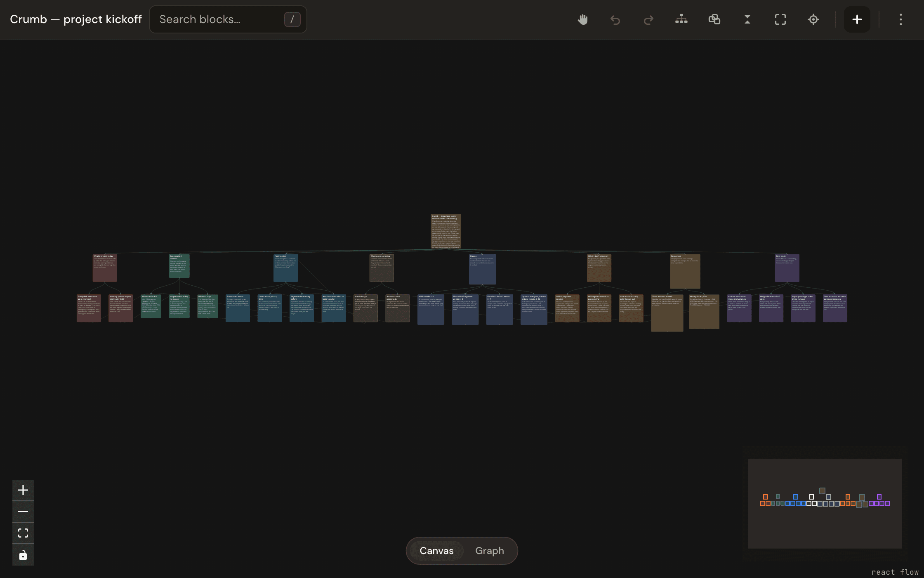Select "How much actually gets thrown out" block
924x578 pixels.
pos(631,308)
